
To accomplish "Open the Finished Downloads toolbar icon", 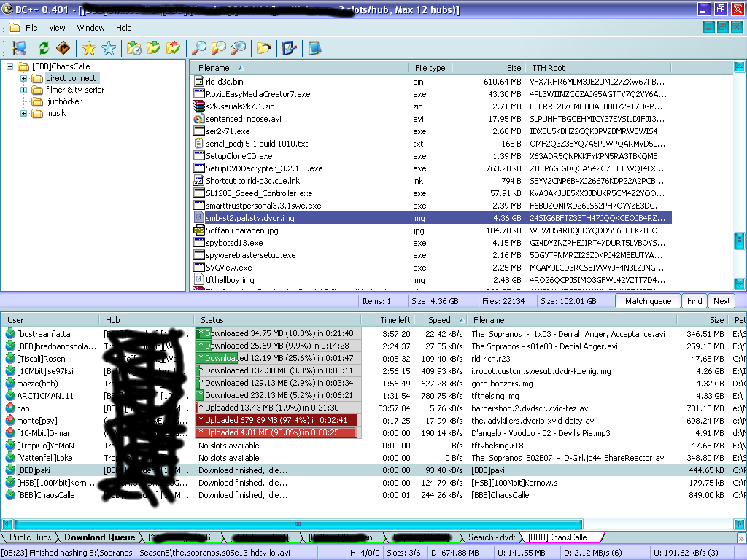I will (153, 48).
